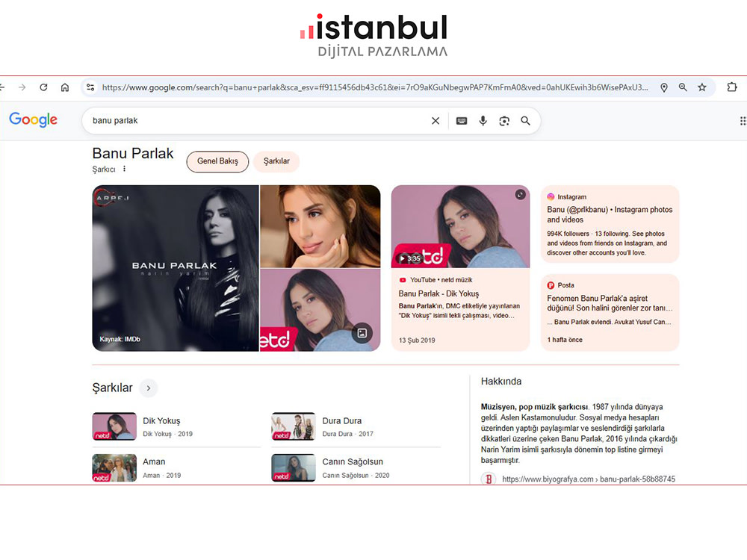Click the browser forward arrow
Image resolution: width=747 pixels, height=560 pixels.
tap(22, 87)
